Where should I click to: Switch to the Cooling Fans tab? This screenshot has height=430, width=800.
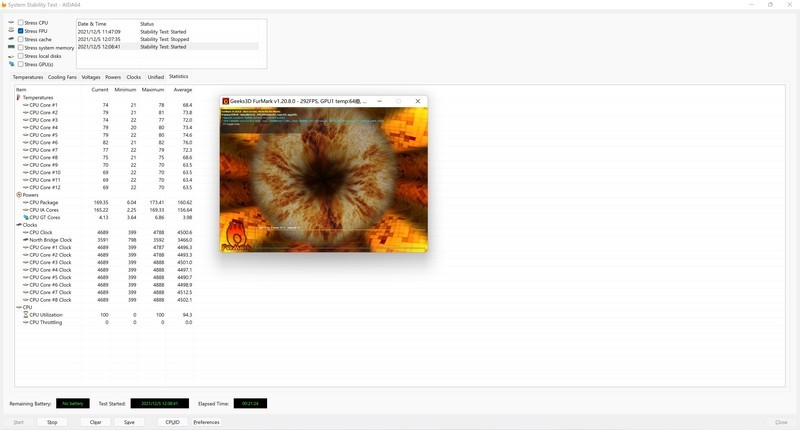(62, 77)
